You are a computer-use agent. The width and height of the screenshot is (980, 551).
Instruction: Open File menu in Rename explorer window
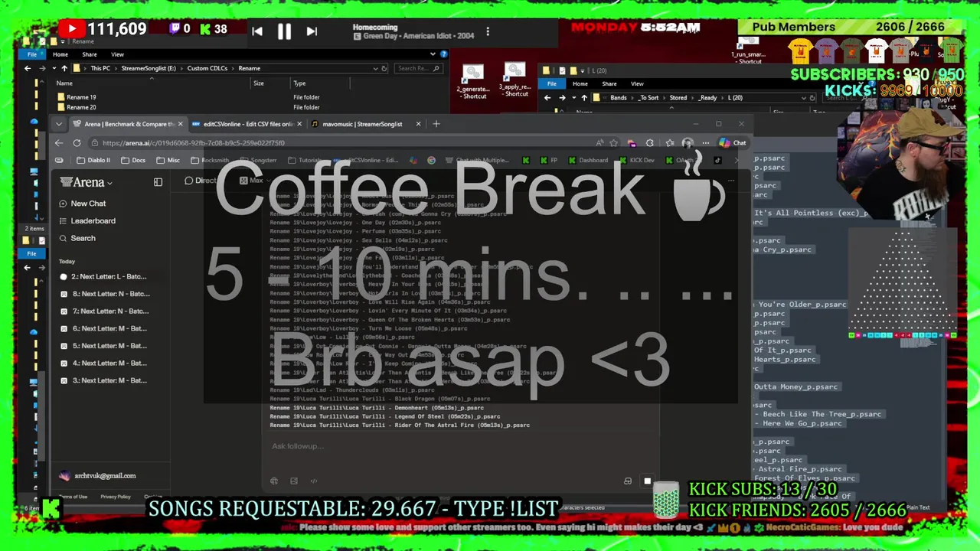[32, 54]
